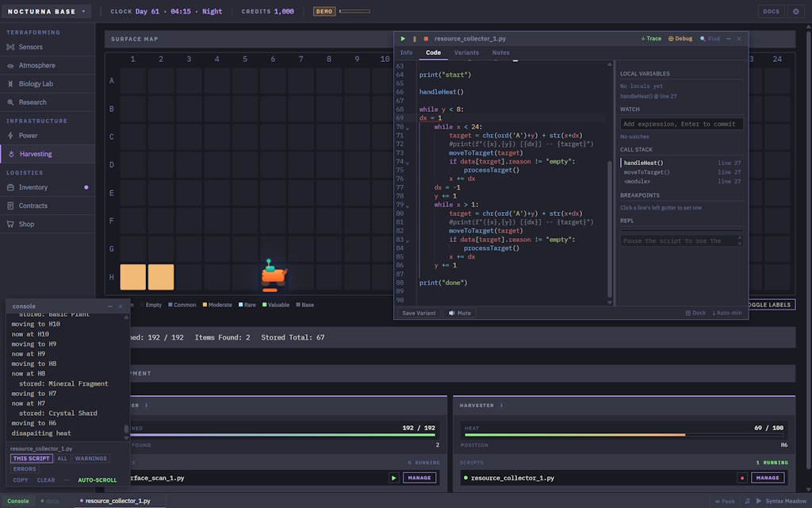This screenshot has width=812, height=508.
Task: Click the console scrollbar thumb
Action: pos(126,429)
